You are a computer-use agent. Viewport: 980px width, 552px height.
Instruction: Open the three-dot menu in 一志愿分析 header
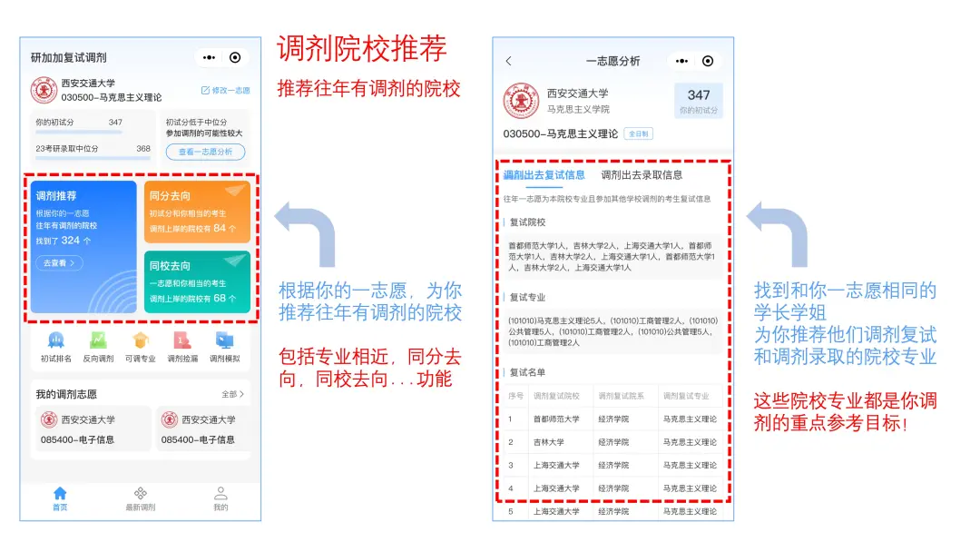pyautogui.click(x=681, y=61)
